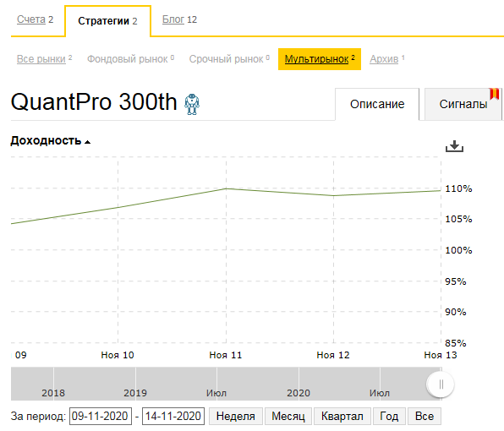Screen dimensions: 504x431
Task: Set period to Неделя
Action: 236,417
